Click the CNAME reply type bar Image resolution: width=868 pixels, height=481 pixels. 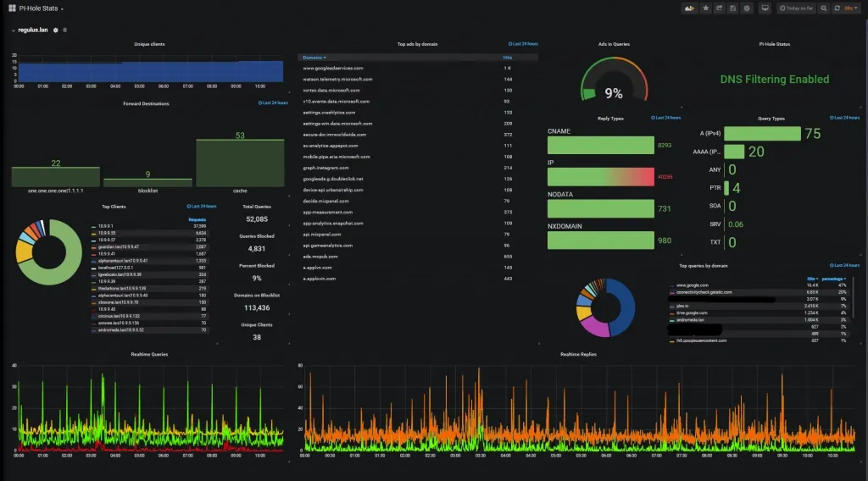coord(601,145)
